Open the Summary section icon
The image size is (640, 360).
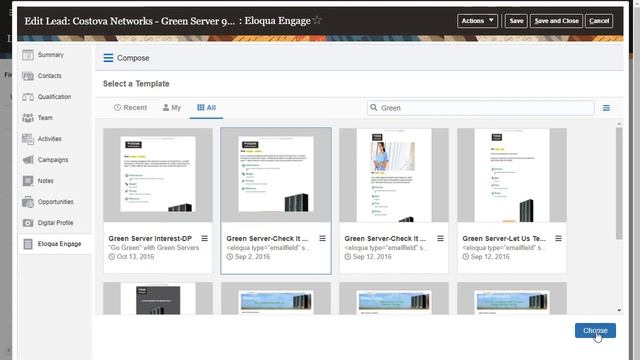28,55
